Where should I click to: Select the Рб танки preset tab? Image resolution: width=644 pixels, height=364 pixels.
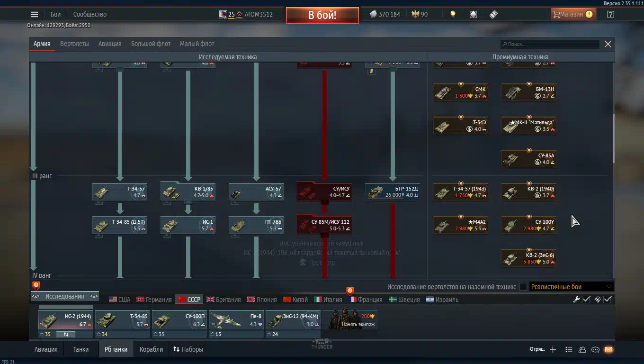[x=116, y=349]
